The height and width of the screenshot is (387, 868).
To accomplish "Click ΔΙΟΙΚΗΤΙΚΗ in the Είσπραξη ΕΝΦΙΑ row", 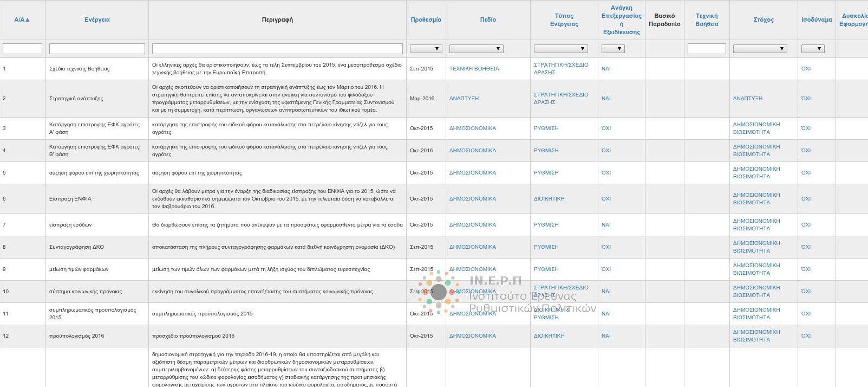I will [549, 199].
